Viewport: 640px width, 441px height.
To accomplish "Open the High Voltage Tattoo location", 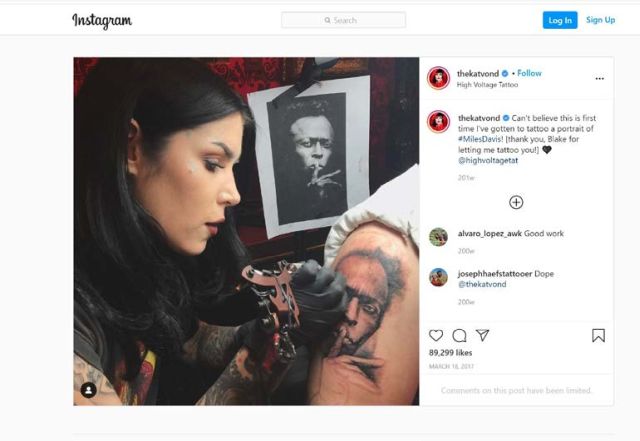I will coord(487,85).
